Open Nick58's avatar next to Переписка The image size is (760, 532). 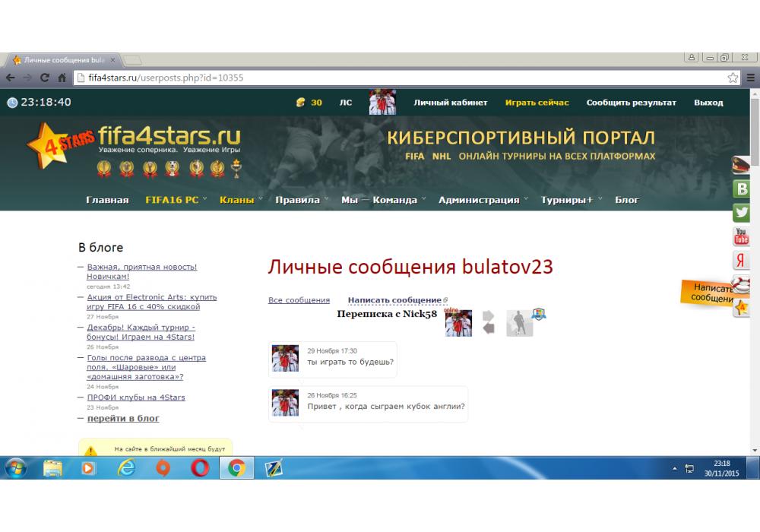[x=520, y=323]
